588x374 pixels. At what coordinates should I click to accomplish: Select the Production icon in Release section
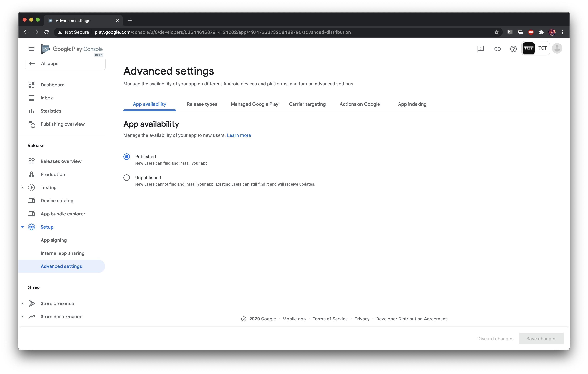[31, 174]
